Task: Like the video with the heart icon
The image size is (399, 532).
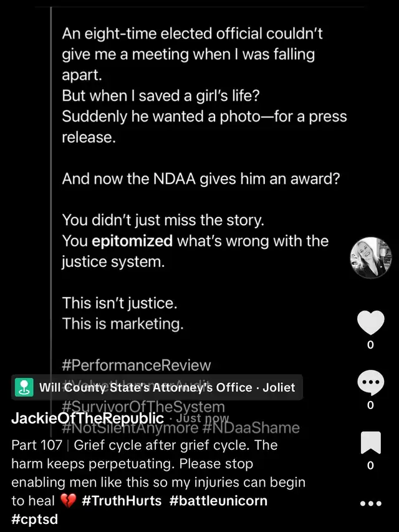Action: tap(370, 322)
